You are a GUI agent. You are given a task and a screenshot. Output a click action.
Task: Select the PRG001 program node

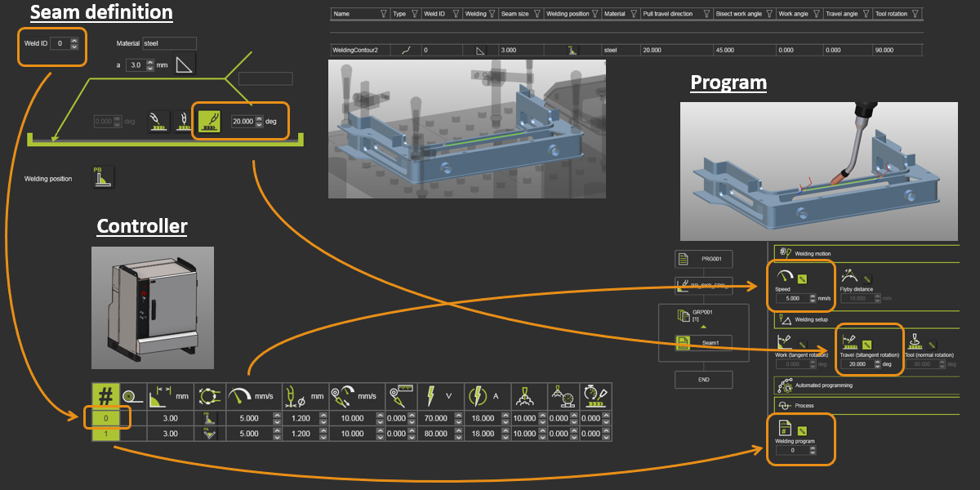point(703,259)
